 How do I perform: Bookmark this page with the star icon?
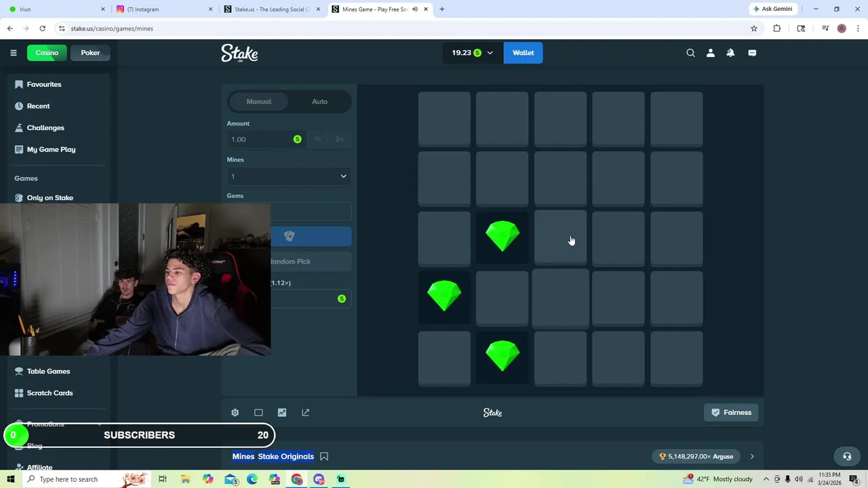coord(753,28)
